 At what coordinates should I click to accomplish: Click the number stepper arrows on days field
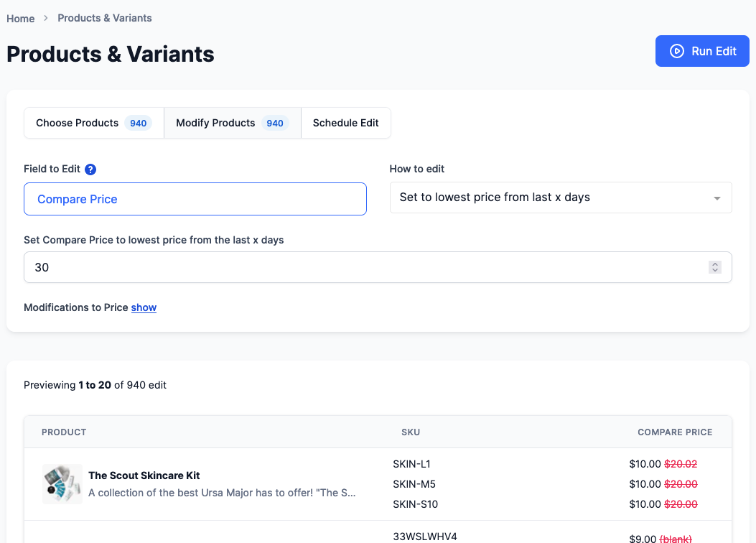[715, 267]
